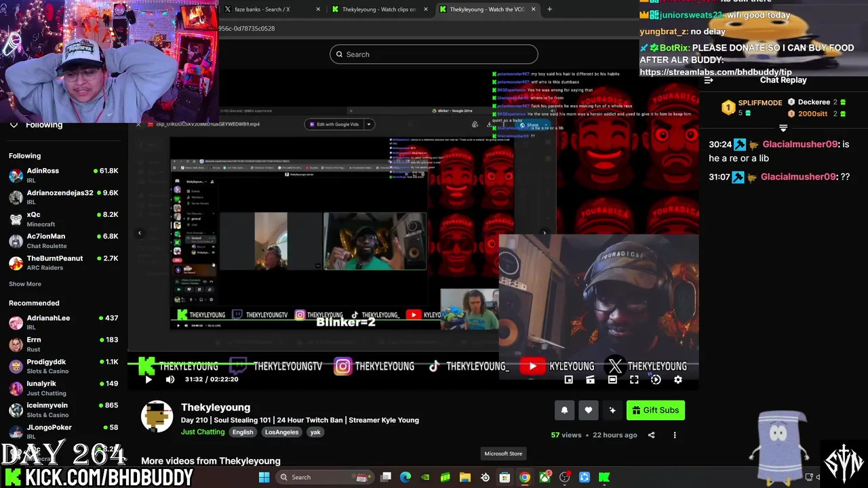This screenshot has width=868, height=488.
Task: Open the Just Chatting category link
Action: [203, 432]
